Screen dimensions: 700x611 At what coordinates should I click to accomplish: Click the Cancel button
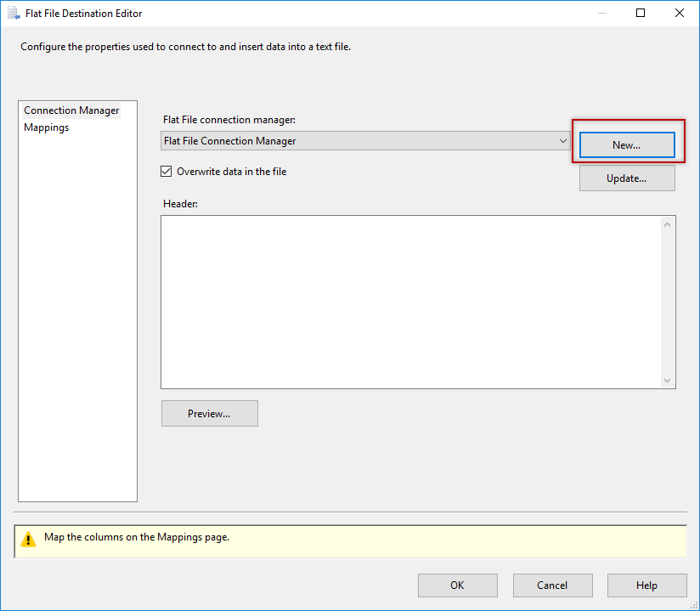click(553, 586)
